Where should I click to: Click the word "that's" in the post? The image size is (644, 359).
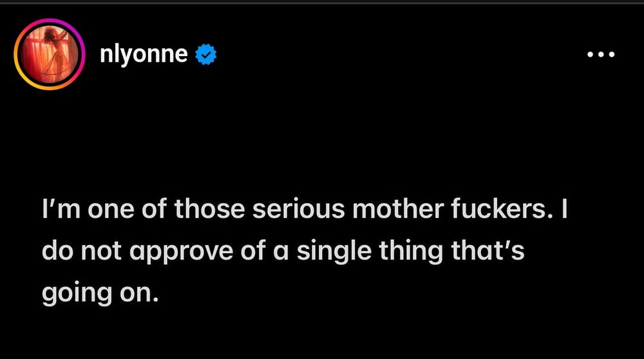pos(488,251)
